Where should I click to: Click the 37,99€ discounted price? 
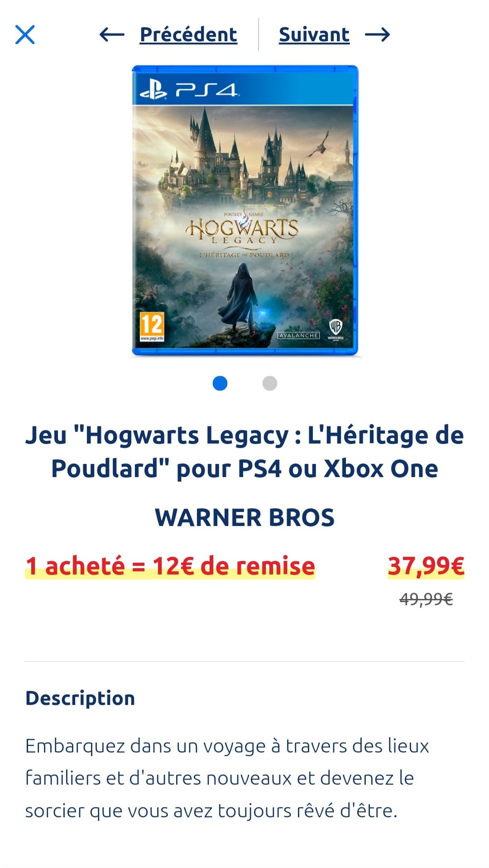pos(426,566)
